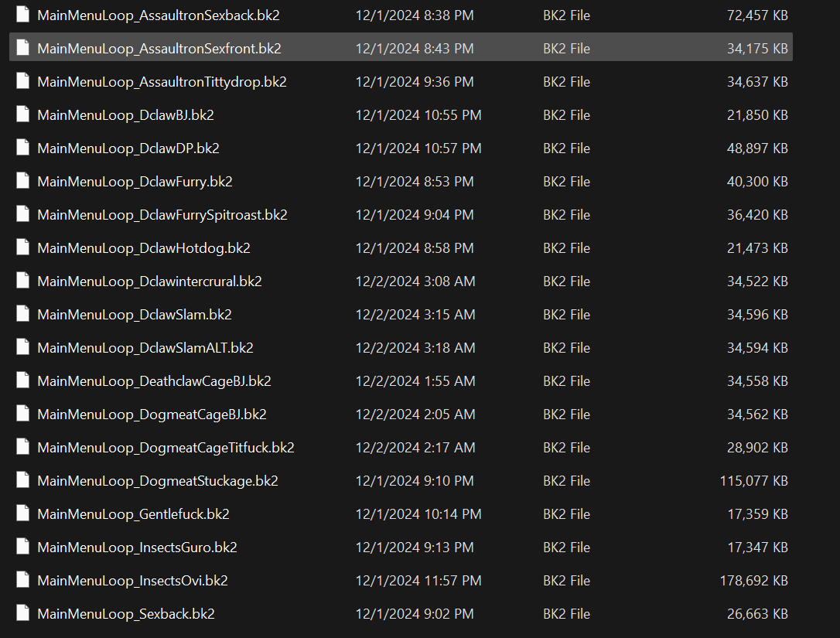Select the file icon of MainMenuLoop_DclawHotdog.bk2
The image size is (840, 638).
click(22, 247)
